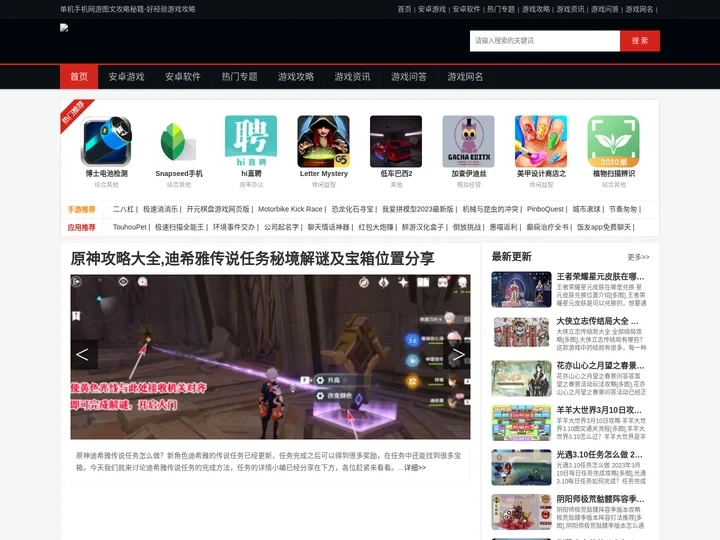Click 机械与昆虫的冲突 link
The height and width of the screenshot is (540, 720).
coord(490,209)
